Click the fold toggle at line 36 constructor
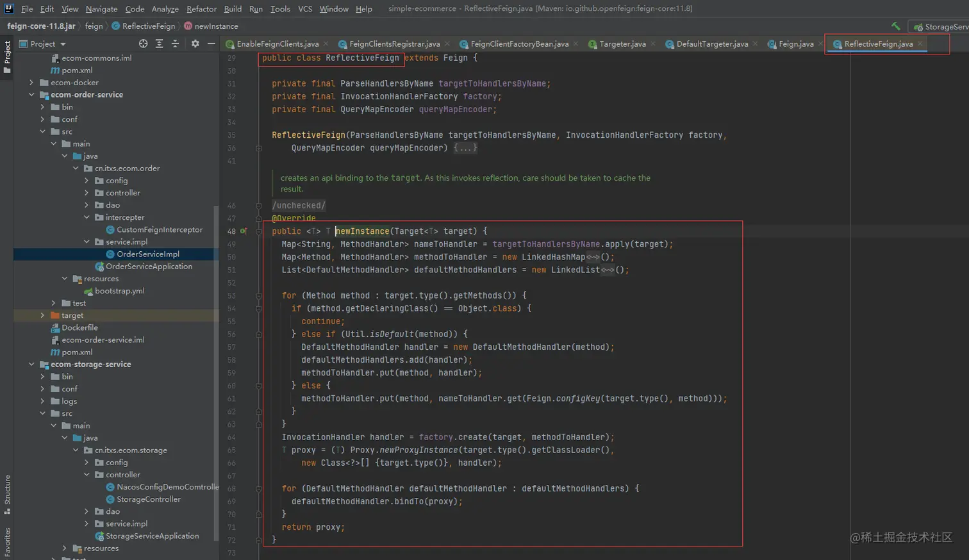This screenshot has height=560, width=969. [x=259, y=148]
